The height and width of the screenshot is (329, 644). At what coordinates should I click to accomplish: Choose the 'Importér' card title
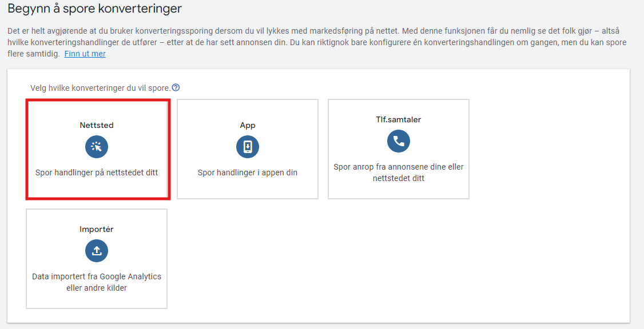coord(97,229)
